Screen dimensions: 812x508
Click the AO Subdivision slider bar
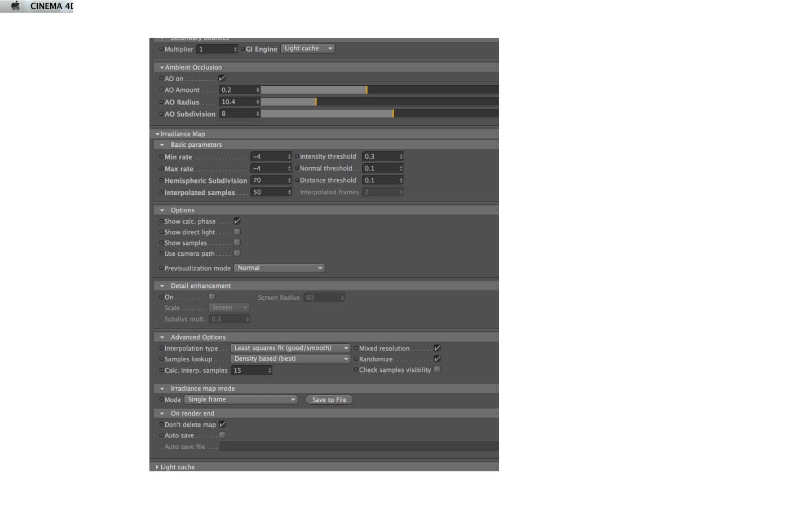(379, 113)
